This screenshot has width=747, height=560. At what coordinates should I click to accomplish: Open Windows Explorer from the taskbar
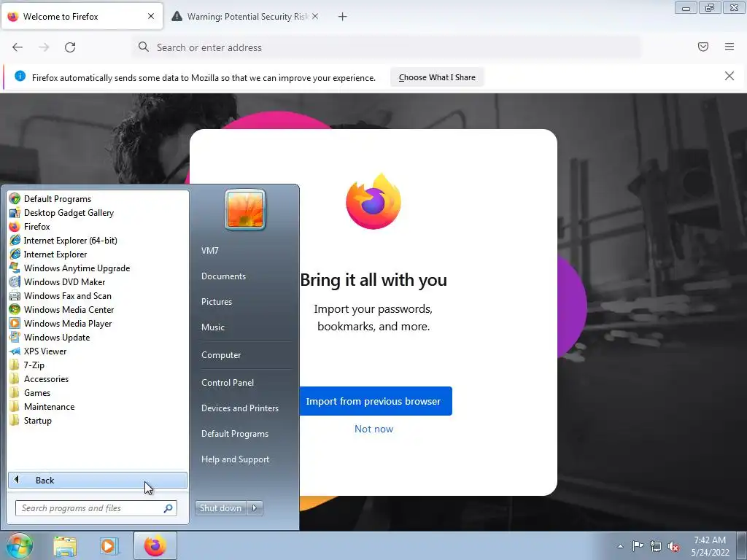click(x=65, y=546)
